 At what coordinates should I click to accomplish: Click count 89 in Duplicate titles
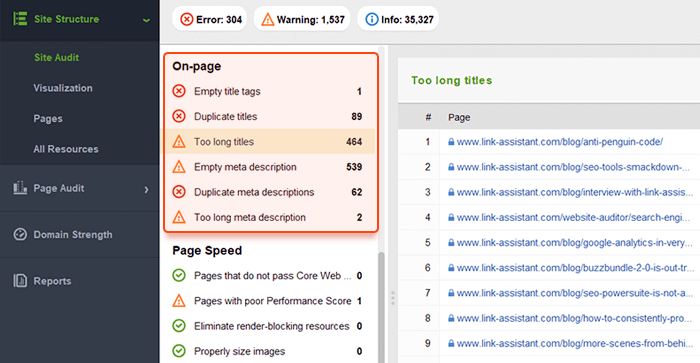pos(357,116)
